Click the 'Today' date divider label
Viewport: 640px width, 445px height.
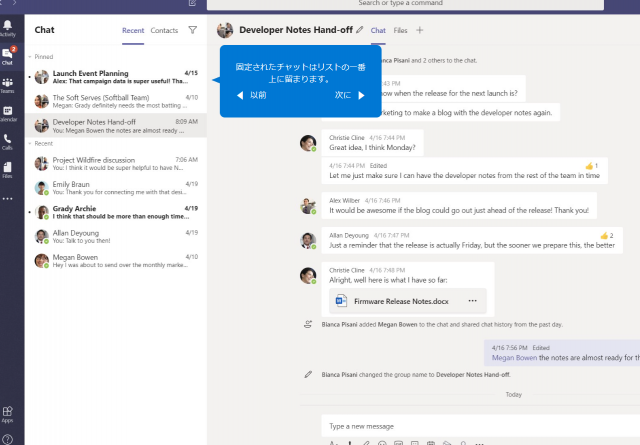click(513, 394)
